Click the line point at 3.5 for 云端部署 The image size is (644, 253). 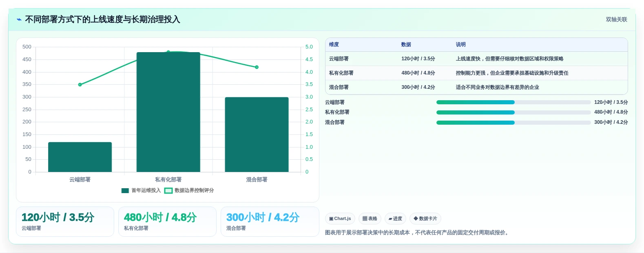pos(80,85)
